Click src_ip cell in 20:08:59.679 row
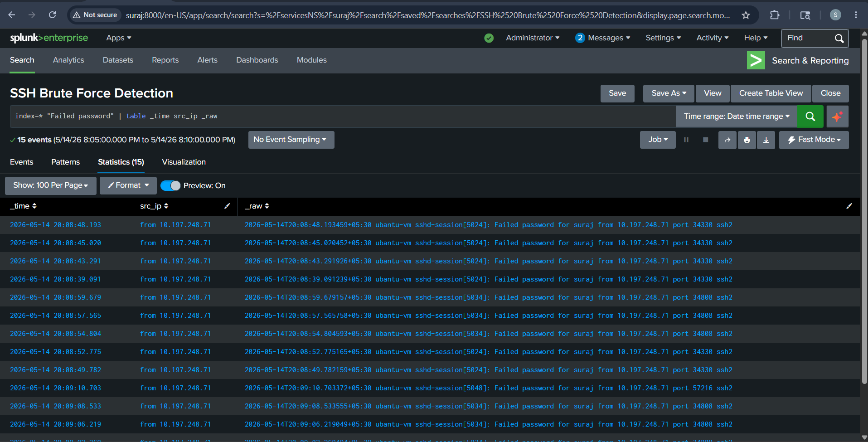Viewport: 868px width, 442px height. (175, 297)
